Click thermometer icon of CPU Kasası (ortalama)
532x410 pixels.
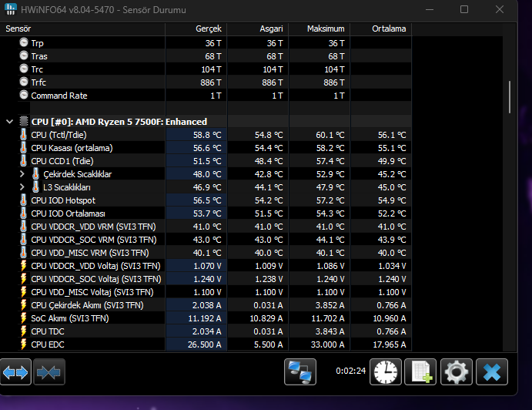coord(23,147)
